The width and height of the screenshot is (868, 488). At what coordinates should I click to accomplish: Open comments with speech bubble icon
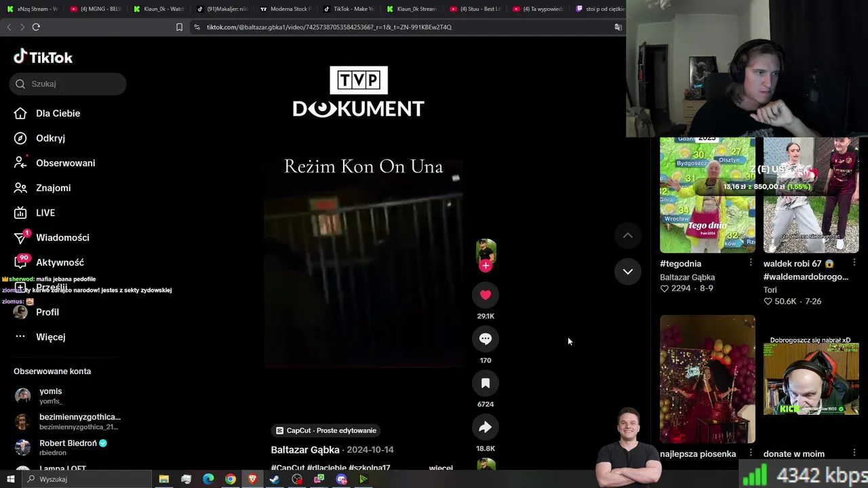486,339
